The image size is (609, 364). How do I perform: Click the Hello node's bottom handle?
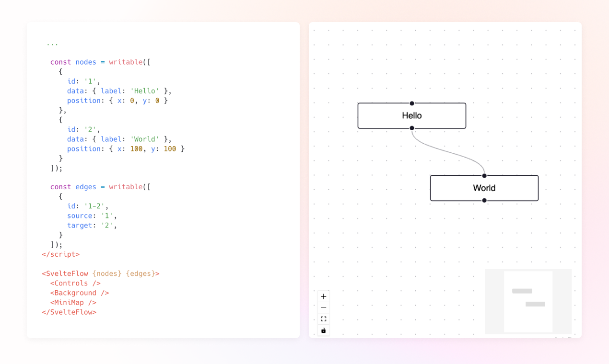(x=412, y=128)
